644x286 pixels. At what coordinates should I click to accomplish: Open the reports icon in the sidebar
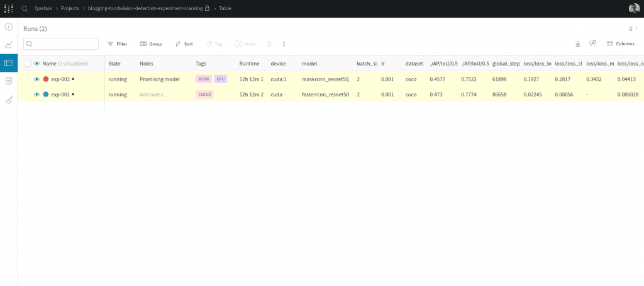click(9, 81)
